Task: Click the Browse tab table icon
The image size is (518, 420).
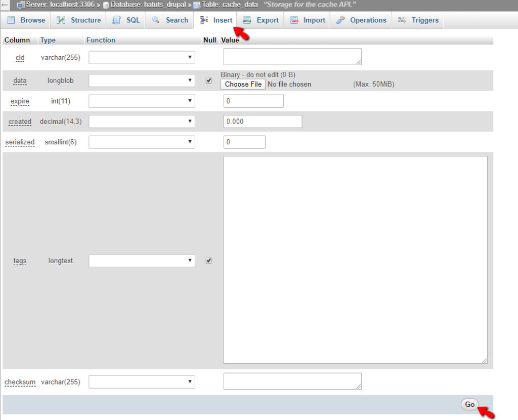Action: (x=11, y=20)
